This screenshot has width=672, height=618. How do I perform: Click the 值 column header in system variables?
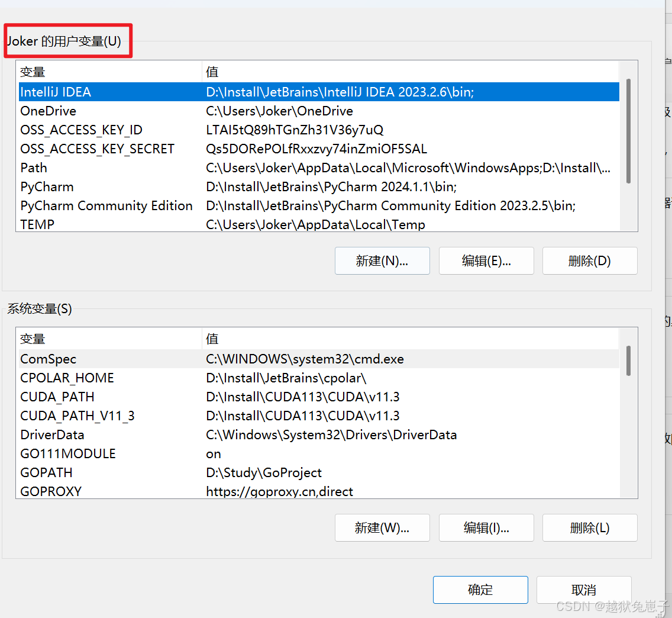click(x=411, y=339)
